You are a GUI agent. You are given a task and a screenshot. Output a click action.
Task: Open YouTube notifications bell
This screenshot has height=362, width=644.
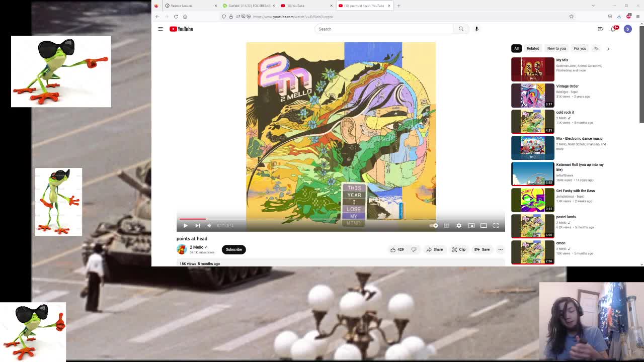(613, 29)
